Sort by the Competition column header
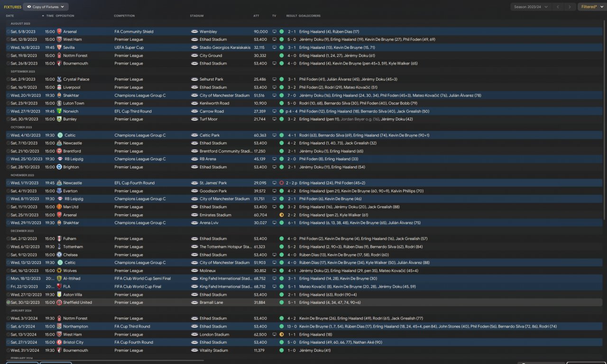Screen dimensions: 607x364 (124, 16)
